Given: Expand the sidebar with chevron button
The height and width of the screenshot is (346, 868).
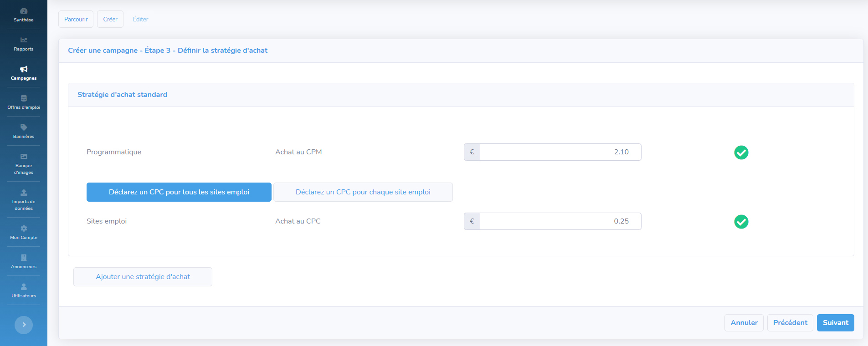Looking at the screenshot, I should pos(24,325).
